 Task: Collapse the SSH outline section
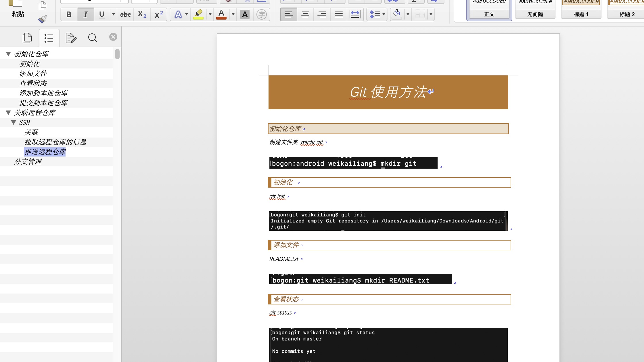(x=13, y=122)
